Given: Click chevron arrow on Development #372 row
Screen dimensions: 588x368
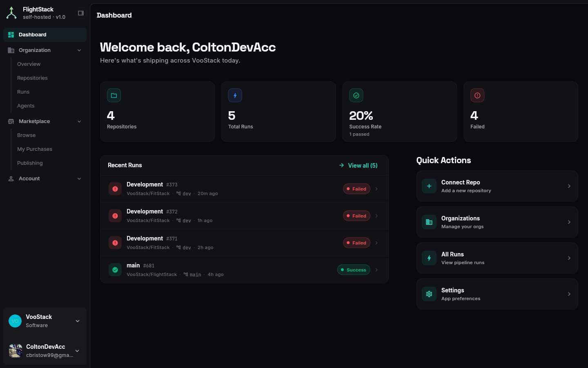Looking at the screenshot, I should click(376, 216).
